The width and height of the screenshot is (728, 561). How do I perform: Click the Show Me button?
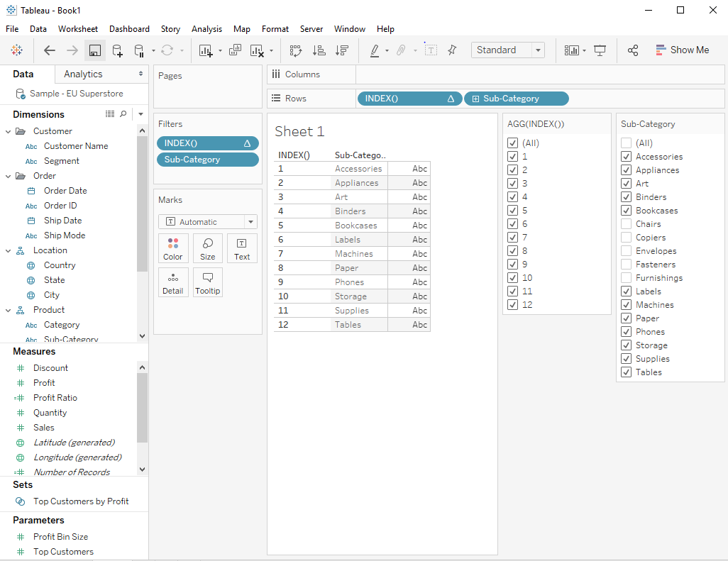click(681, 50)
